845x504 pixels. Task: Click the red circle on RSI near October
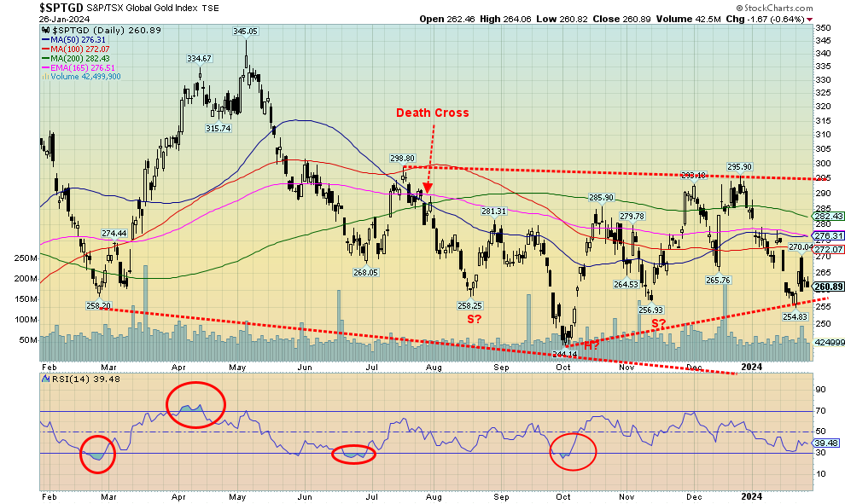tap(573, 451)
